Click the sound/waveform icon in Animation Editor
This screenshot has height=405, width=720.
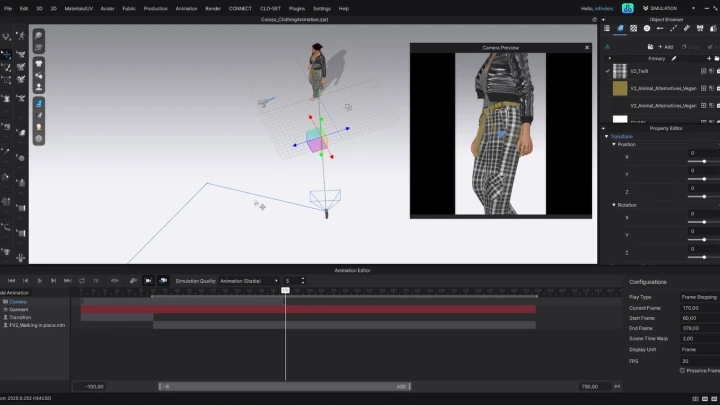(114, 281)
